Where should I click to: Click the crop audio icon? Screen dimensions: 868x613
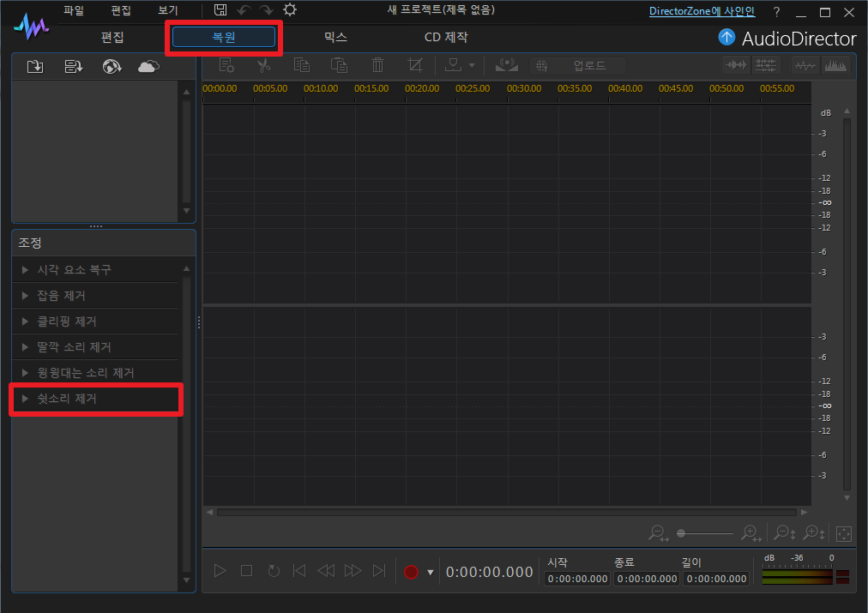415,65
